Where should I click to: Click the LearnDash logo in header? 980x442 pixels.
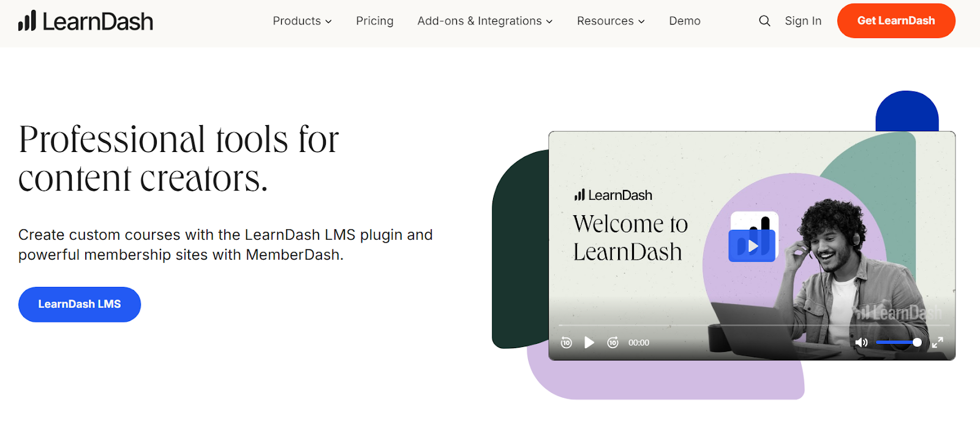tap(86, 21)
